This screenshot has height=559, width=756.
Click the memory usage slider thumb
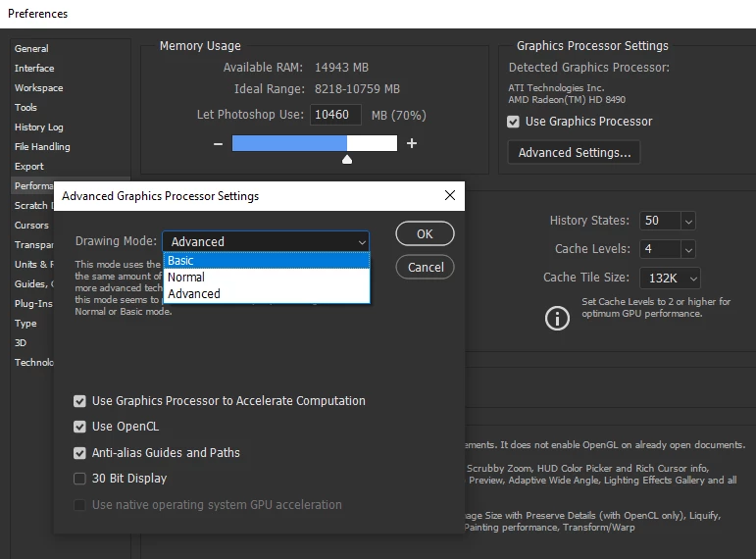(347, 159)
